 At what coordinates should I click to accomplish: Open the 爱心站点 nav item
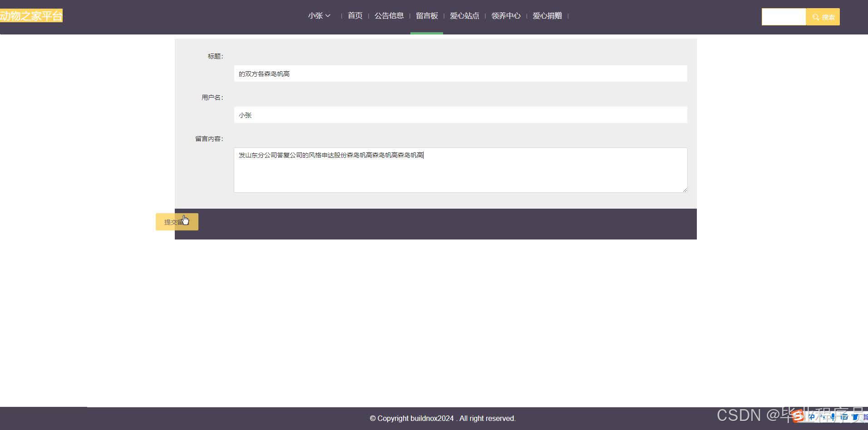[464, 16]
